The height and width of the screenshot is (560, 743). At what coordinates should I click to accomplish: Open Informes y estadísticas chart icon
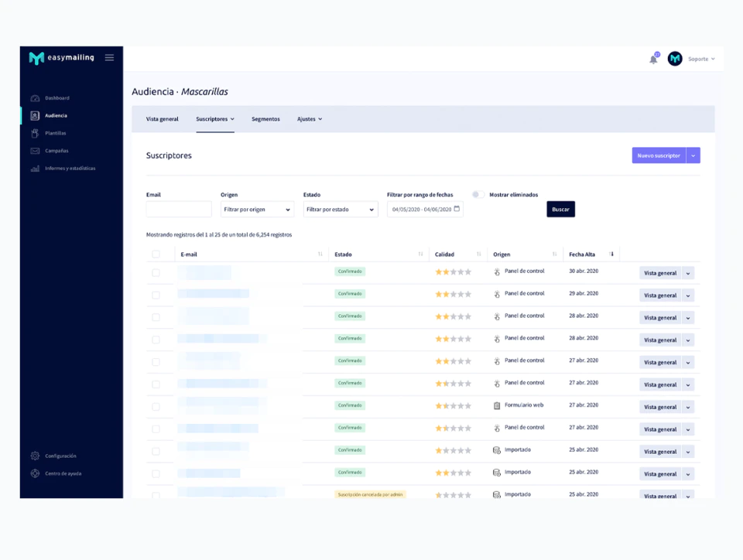[x=35, y=168]
